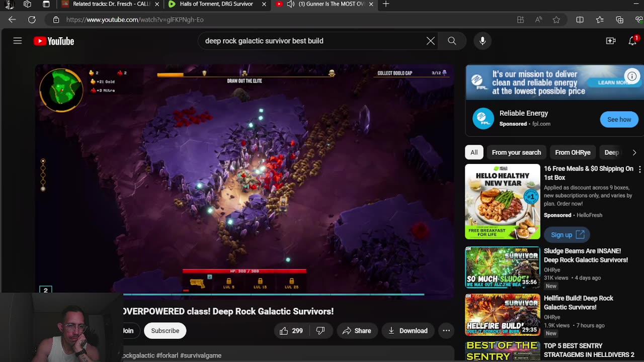Go back with browser back arrow
The image size is (644, 362).
(12, 20)
